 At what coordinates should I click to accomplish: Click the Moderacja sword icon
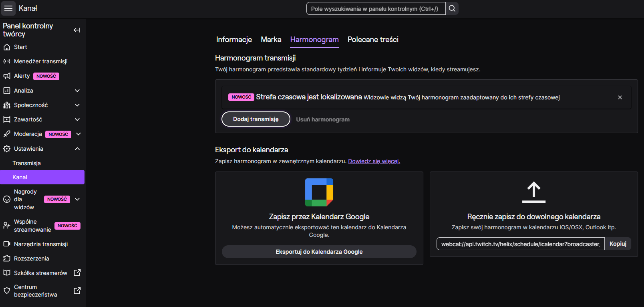point(7,134)
